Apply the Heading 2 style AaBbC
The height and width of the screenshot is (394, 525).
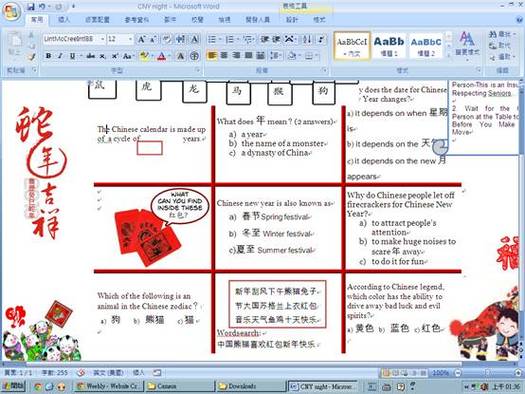[x=426, y=46]
